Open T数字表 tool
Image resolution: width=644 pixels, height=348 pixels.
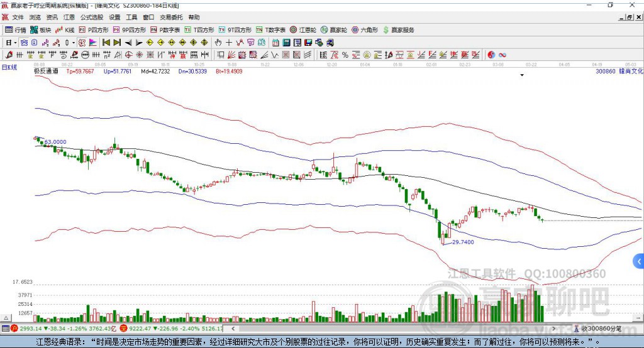(x=270, y=30)
